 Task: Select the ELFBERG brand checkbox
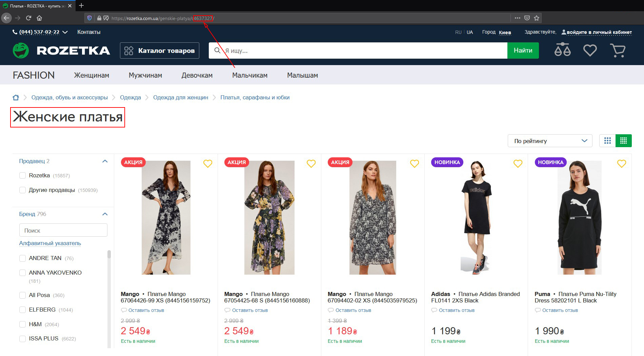pos(23,310)
